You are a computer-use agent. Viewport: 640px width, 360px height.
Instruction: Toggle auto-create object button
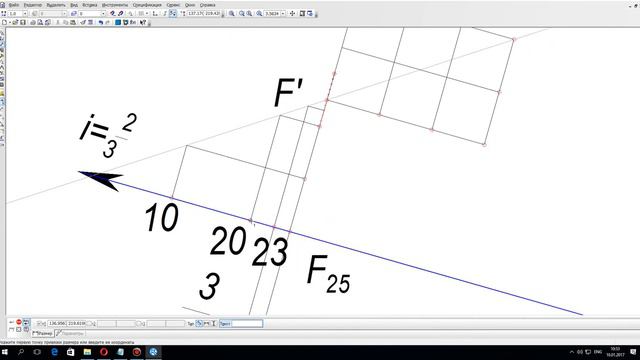26,322
